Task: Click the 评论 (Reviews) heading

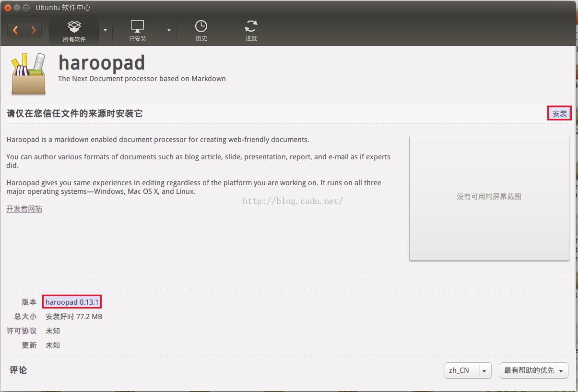Action: pyautogui.click(x=18, y=370)
